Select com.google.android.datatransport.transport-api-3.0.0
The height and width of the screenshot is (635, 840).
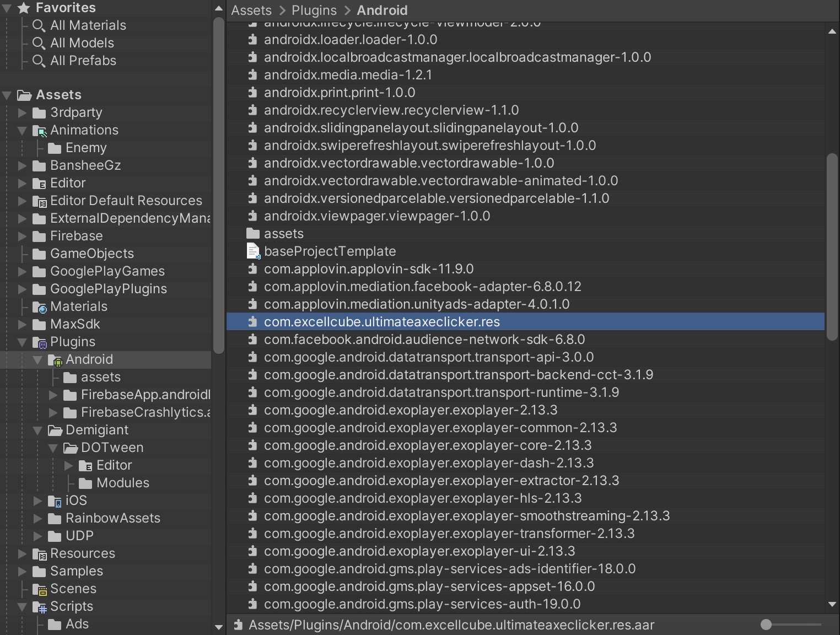(x=525, y=357)
